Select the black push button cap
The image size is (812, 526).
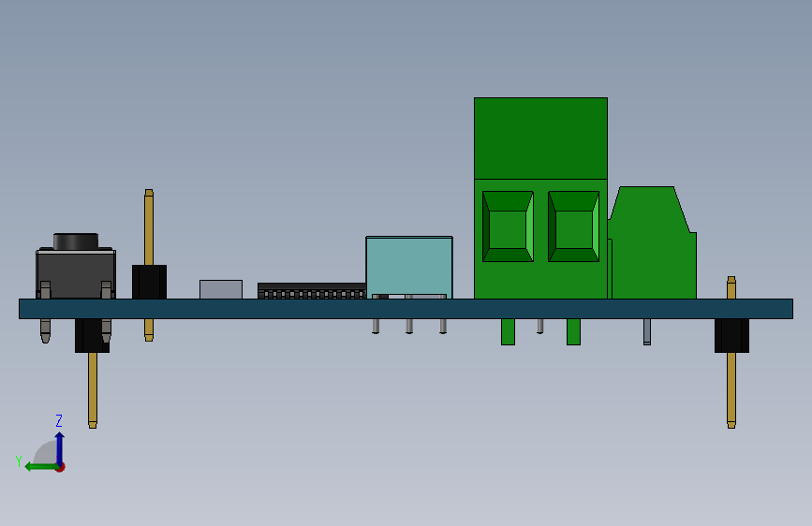click(x=76, y=241)
